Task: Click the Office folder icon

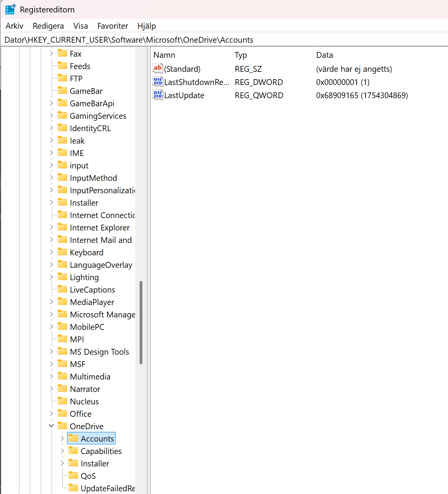Action: pos(62,413)
